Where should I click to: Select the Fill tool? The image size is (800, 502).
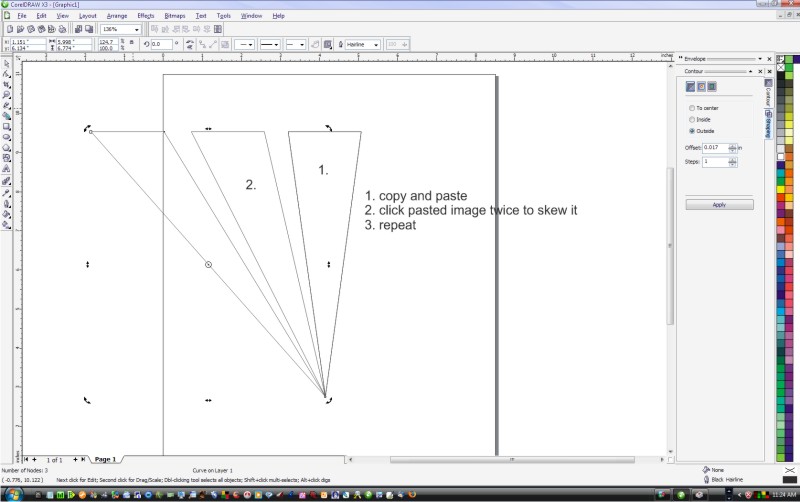pos(6,214)
